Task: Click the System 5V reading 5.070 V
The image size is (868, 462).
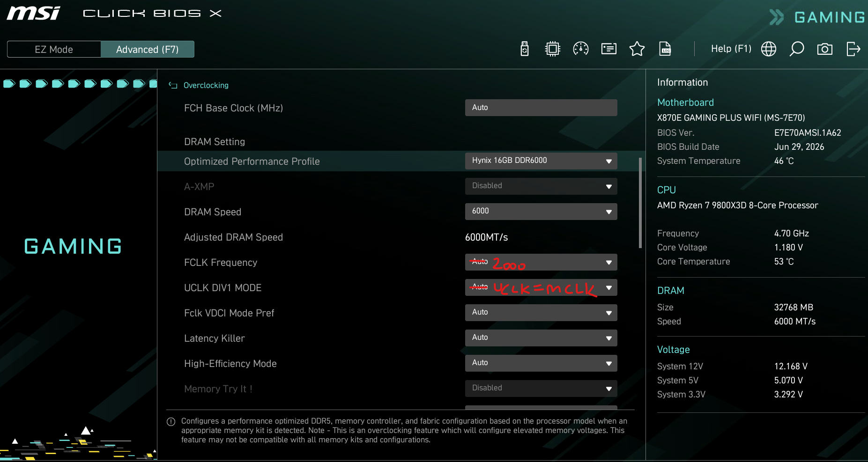Action: pos(788,381)
